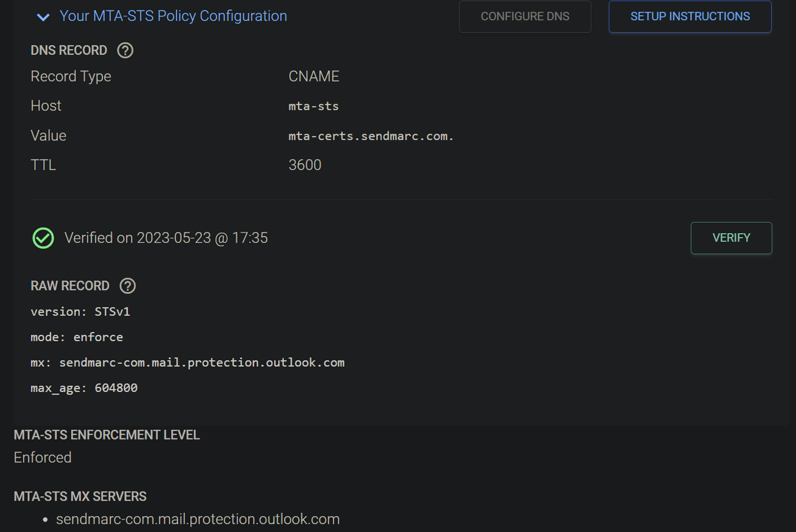This screenshot has width=796, height=532.
Task: Select the mode enforce line
Action: tap(76, 337)
